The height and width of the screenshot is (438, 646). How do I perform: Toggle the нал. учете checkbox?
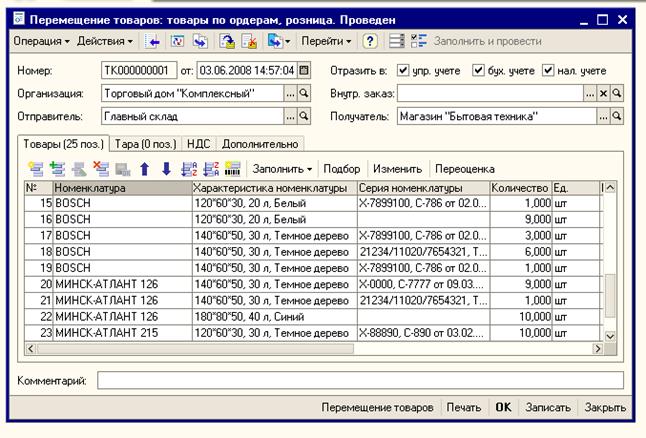[548, 70]
